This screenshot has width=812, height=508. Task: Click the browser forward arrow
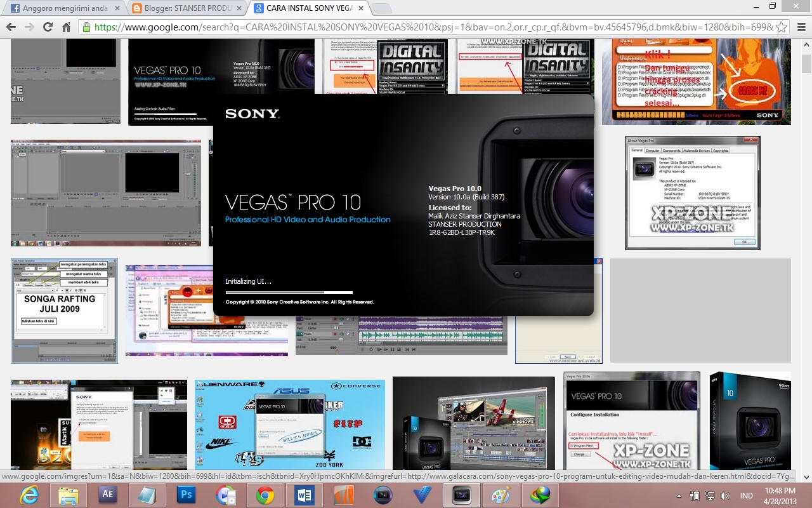[x=29, y=27]
